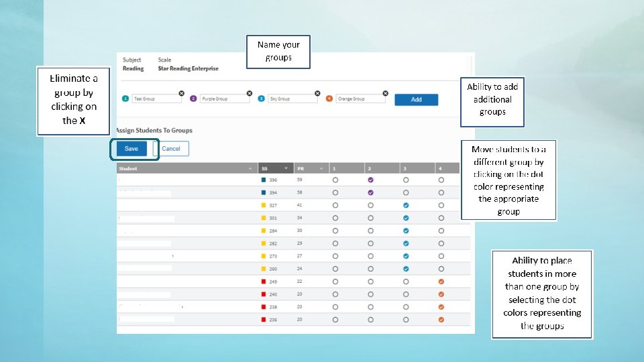Click the red benchmark square beside score 249

tap(264, 282)
